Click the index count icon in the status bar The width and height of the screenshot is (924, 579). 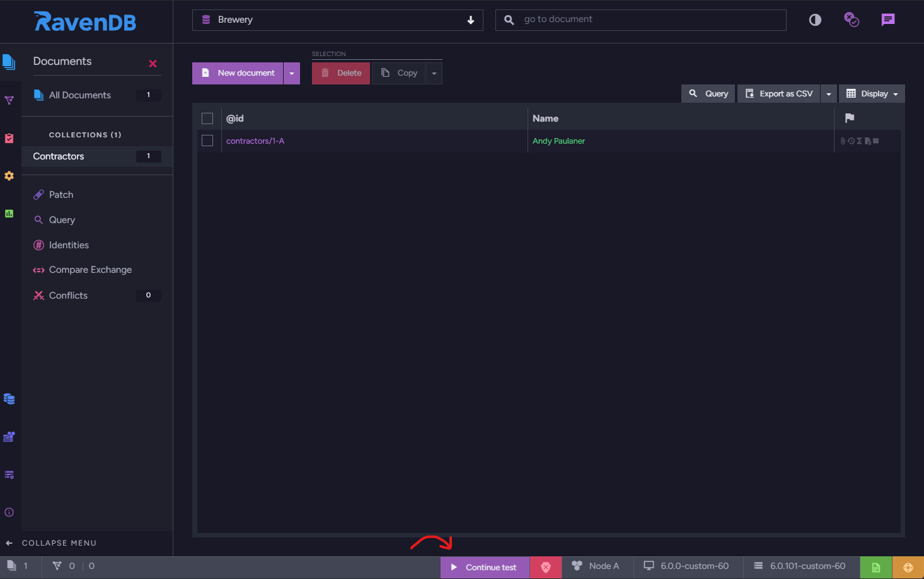(x=57, y=566)
